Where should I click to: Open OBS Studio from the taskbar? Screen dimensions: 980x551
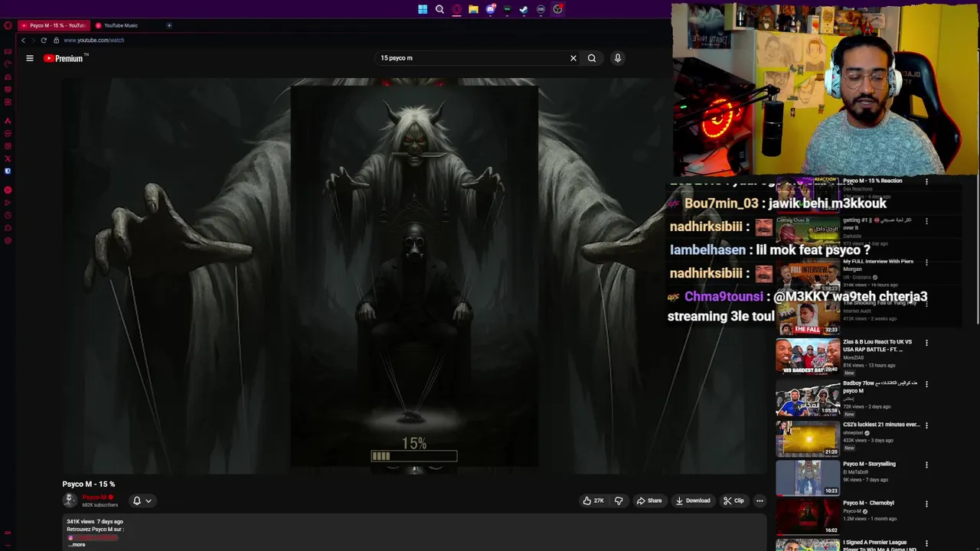(x=557, y=9)
